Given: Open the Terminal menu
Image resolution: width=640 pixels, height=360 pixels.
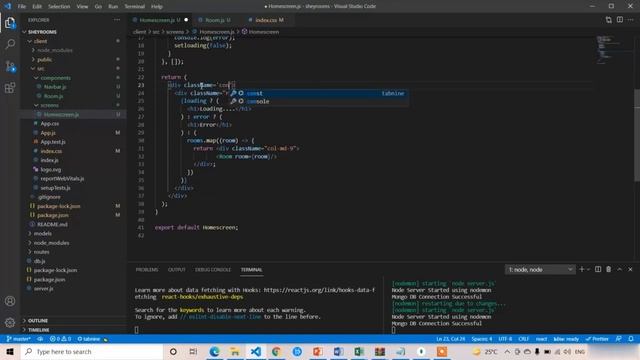Looking at the screenshot, I should [x=134, y=7].
